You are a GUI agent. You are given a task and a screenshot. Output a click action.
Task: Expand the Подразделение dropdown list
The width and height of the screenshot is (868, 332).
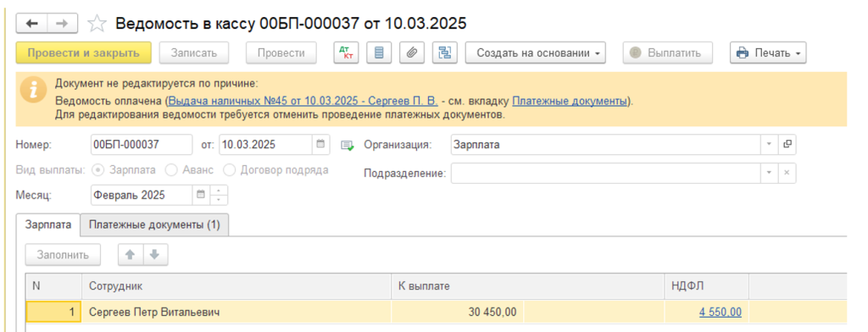point(768,173)
